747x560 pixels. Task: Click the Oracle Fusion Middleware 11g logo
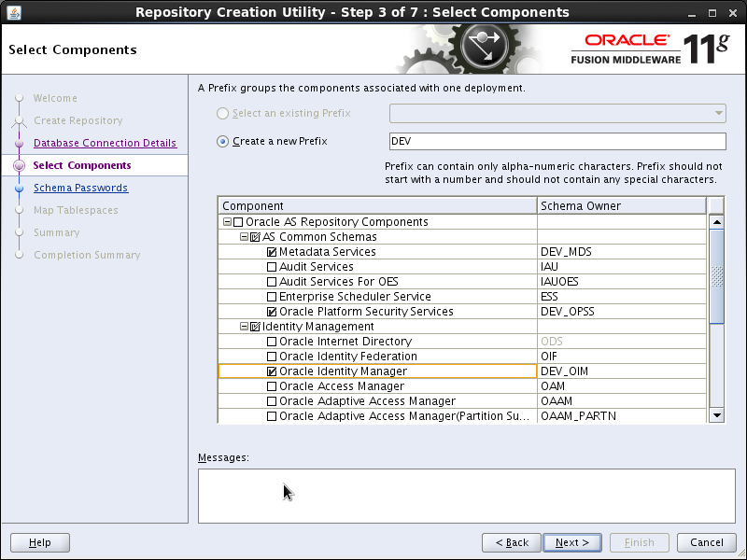point(649,49)
